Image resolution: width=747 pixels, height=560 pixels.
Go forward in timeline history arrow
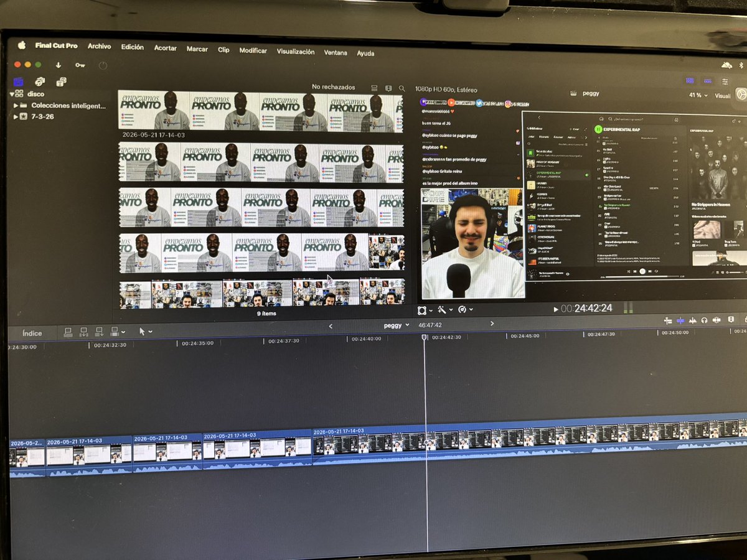(x=492, y=324)
